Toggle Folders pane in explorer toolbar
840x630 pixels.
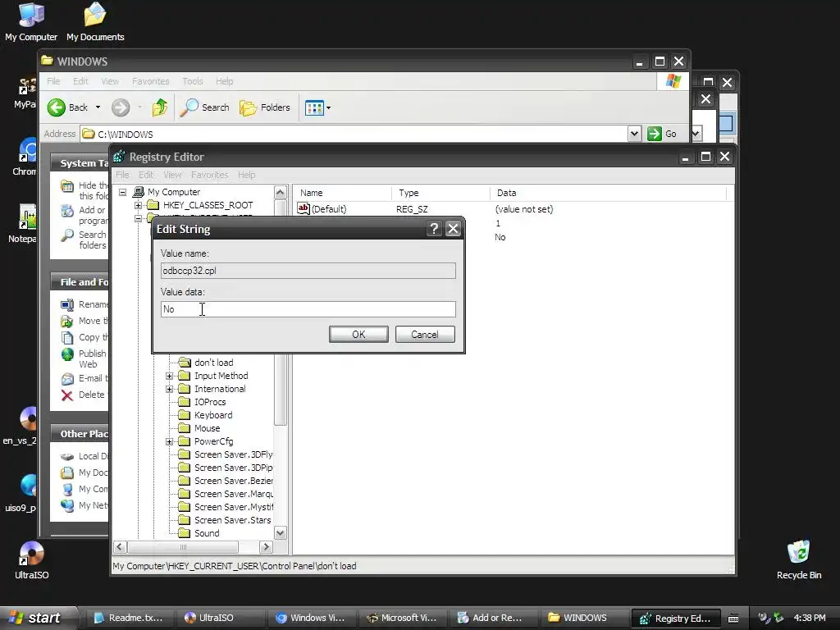click(x=265, y=107)
